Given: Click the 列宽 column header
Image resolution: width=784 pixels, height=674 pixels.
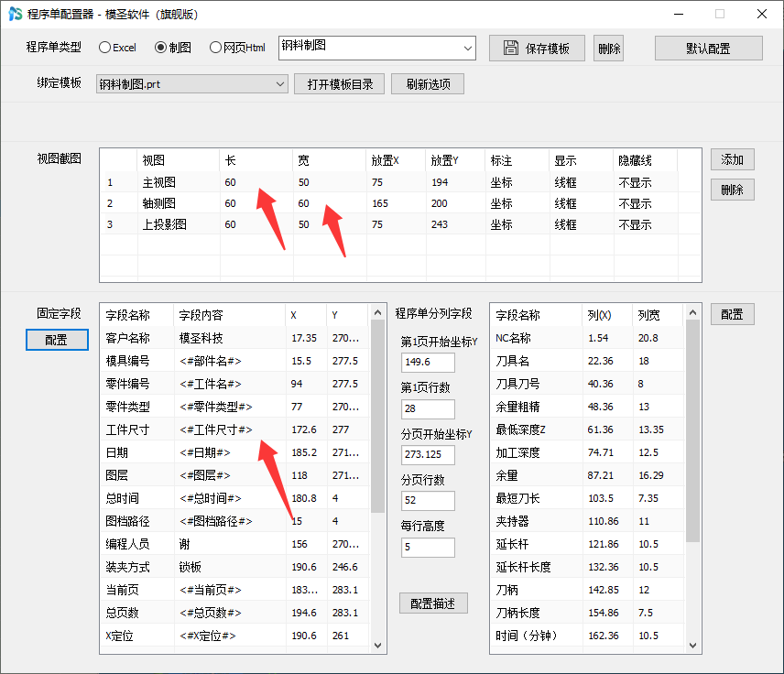Looking at the screenshot, I should click(658, 315).
